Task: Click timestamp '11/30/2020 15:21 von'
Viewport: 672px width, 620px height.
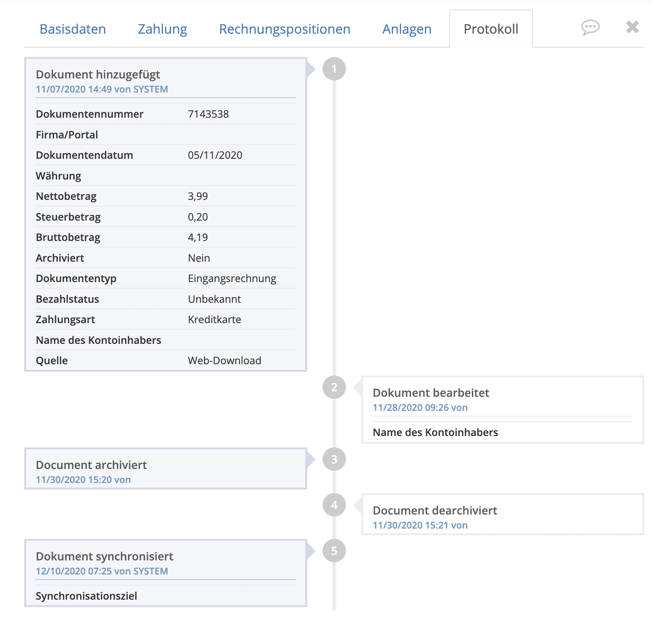Action: (420, 525)
